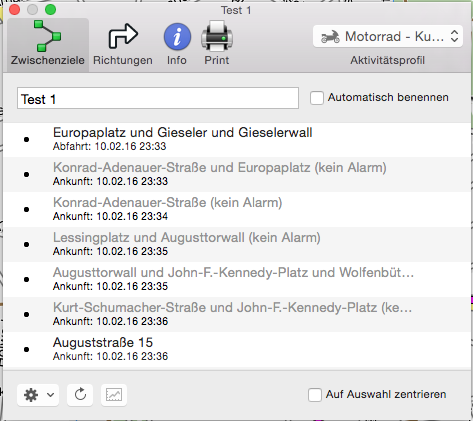Click the refresh route recalculation button
Screen dimensions: 473x421
pyautogui.click(x=80, y=395)
